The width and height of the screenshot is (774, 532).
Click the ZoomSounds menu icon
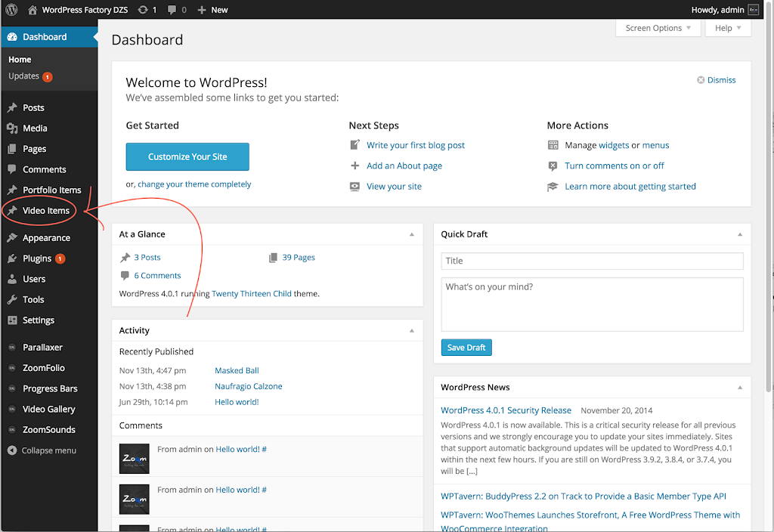click(12, 430)
